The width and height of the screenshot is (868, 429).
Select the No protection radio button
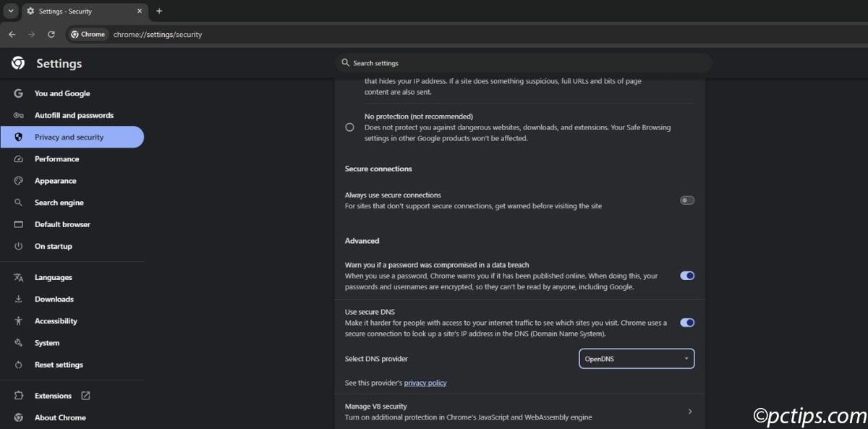(350, 127)
